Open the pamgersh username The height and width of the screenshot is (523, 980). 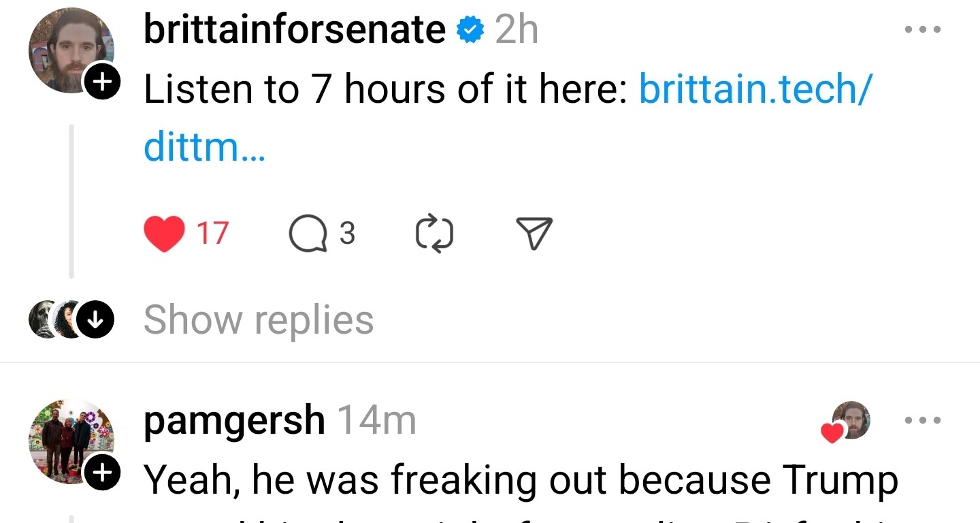tap(234, 420)
